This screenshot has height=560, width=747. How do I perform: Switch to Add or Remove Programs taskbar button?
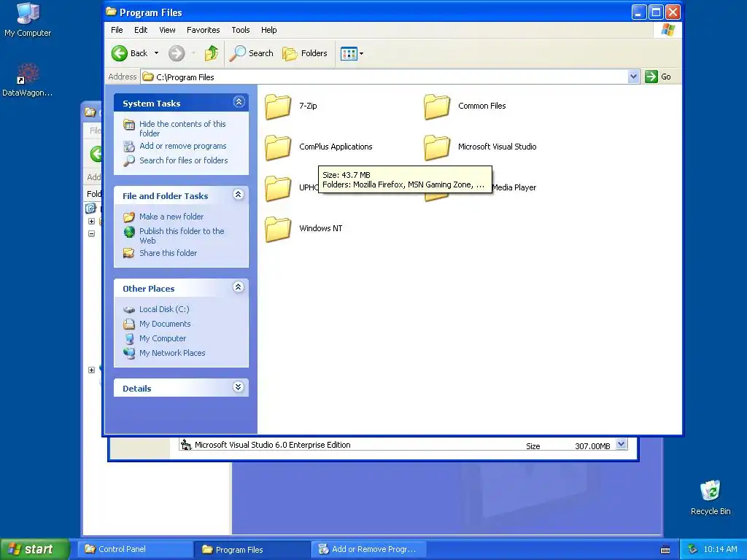tap(368, 549)
